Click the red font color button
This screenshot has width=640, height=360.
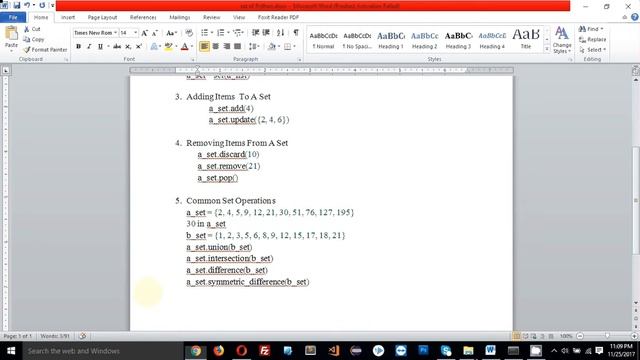point(184,47)
